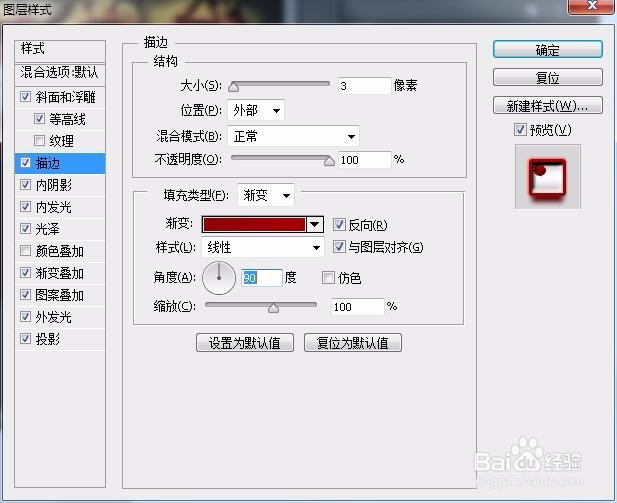The image size is (617, 503).
Task: Toggle the 预览(V) preview checkbox
Action: click(x=520, y=129)
